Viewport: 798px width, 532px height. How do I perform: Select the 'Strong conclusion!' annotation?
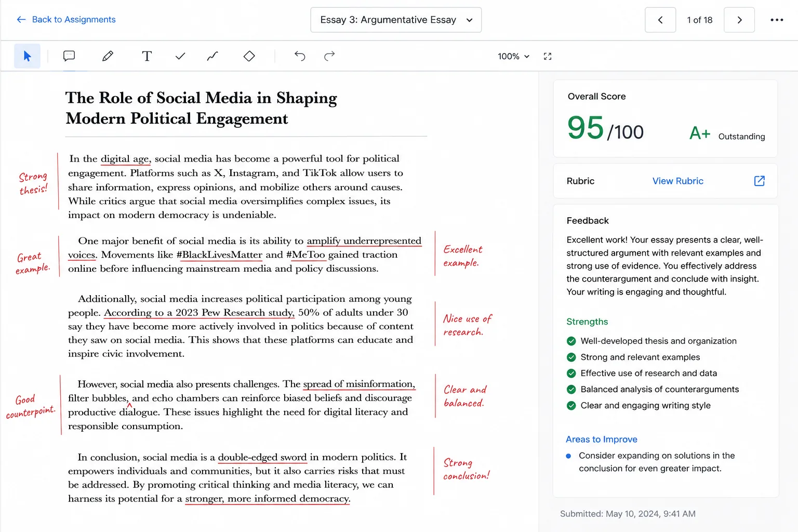pyautogui.click(x=466, y=469)
